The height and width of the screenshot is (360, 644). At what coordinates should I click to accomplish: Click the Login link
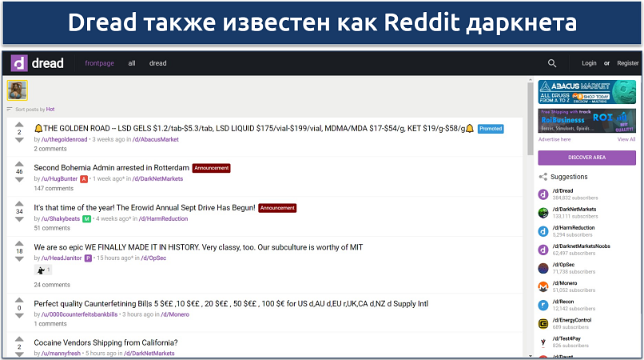point(589,63)
